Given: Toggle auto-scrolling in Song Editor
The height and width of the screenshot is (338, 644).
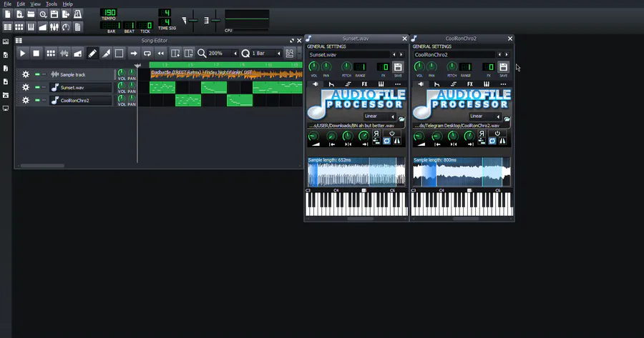Looking at the screenshot, I should (134, 54).
